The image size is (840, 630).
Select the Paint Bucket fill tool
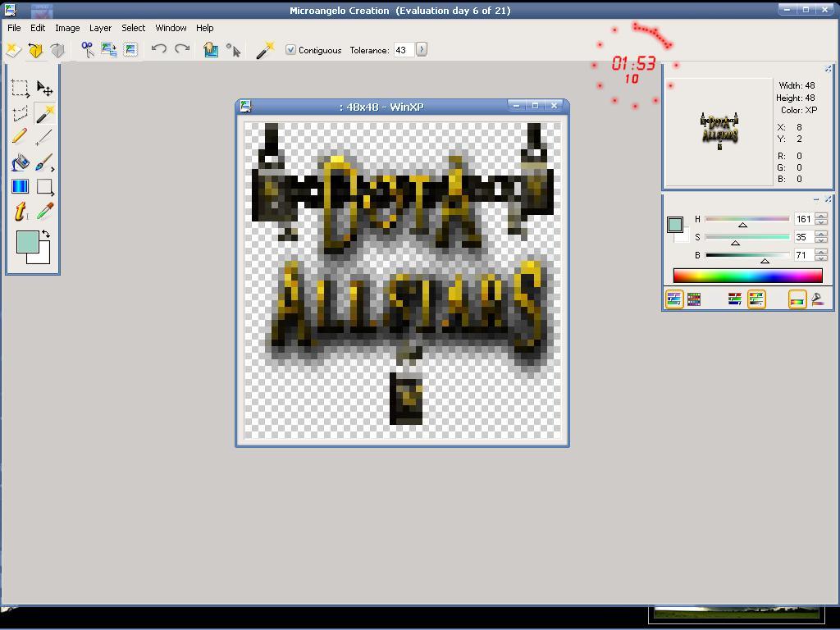tap(20, 162)
